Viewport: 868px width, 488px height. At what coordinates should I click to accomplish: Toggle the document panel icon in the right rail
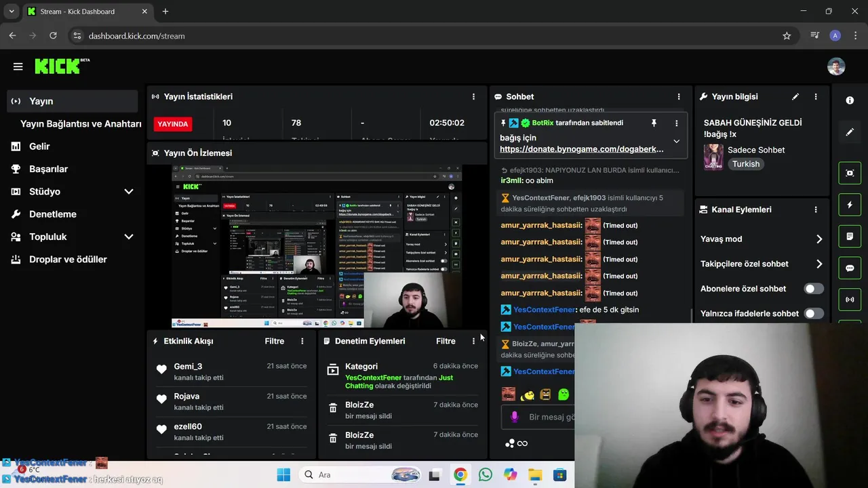click(850, 237)
